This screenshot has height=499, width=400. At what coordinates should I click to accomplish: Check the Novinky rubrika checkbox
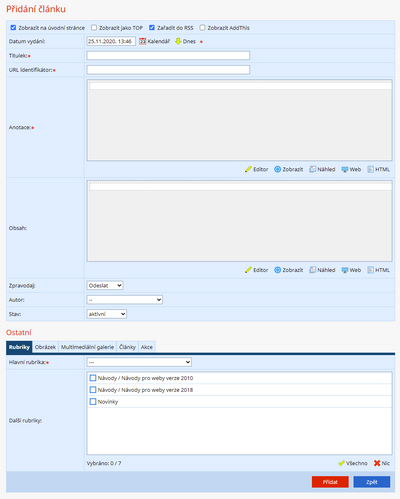coord(93,402)
